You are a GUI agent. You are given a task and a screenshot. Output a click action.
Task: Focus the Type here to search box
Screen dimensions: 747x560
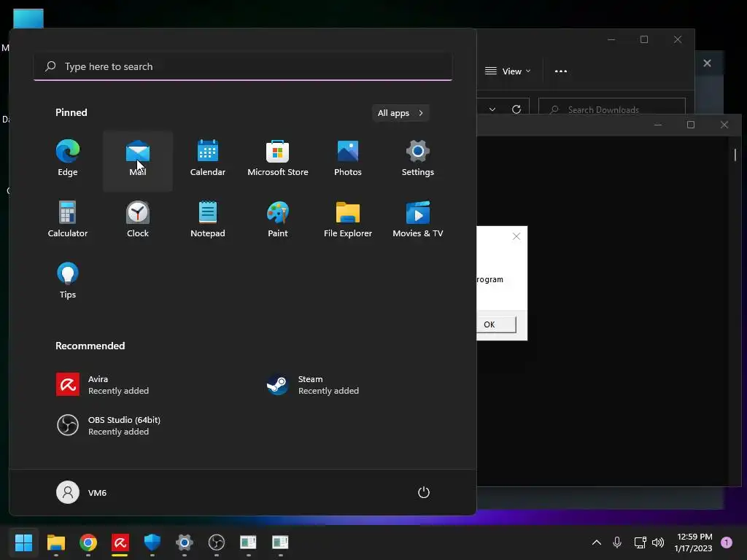coord(243,66)
